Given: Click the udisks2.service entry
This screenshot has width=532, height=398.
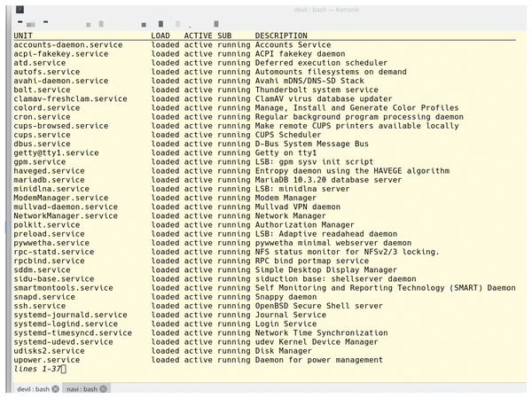Looking at the screenshot, I should (x=49, y=351).
